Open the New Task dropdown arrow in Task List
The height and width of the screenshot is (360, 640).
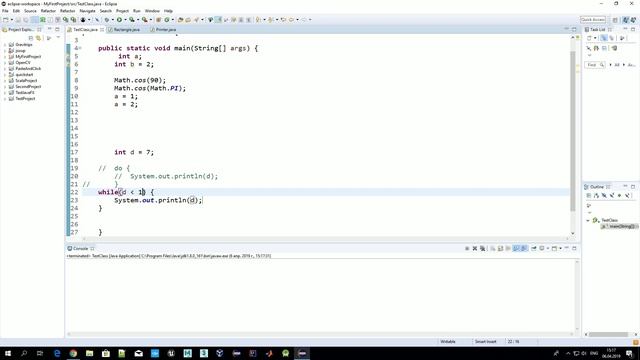pyautogui.click(x=595, y=38)
